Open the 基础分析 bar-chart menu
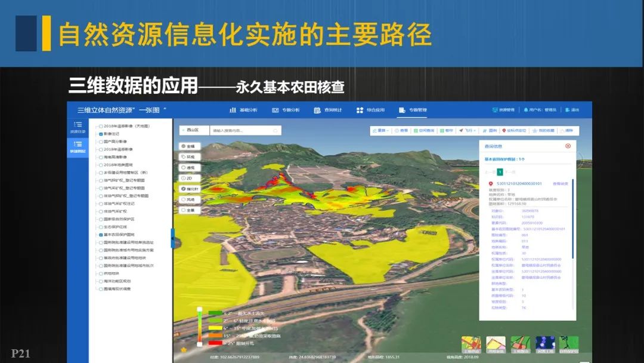The image size is (644, 363). tap(243, 110)
